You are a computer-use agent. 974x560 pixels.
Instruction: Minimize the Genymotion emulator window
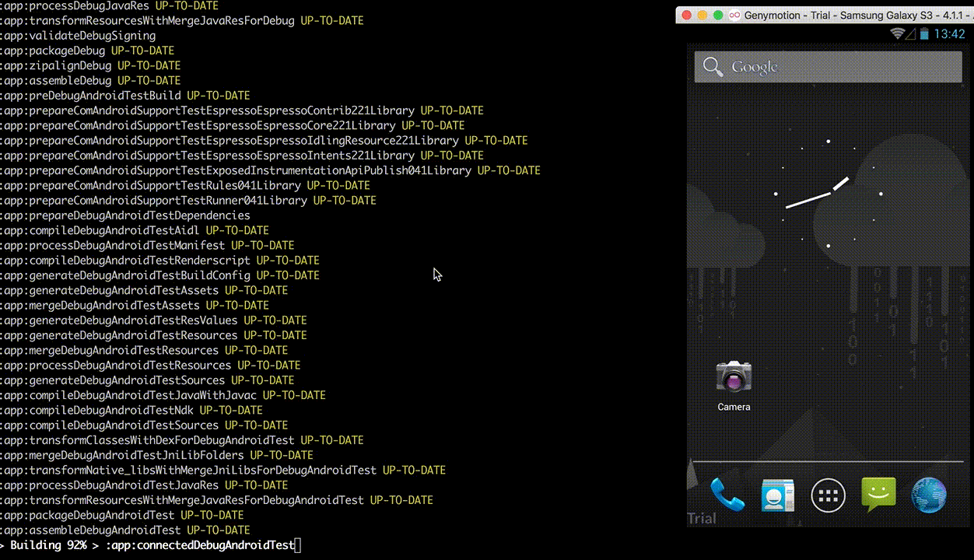click(x=702, y=15)
